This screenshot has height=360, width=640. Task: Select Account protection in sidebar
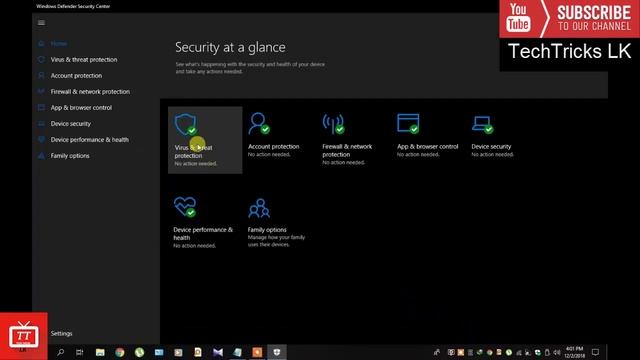pos(76,76)
